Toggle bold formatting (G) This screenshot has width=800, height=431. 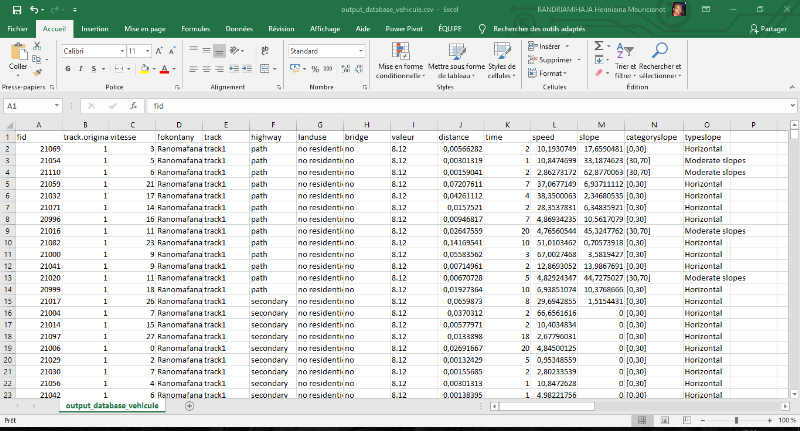coord(68,69)
